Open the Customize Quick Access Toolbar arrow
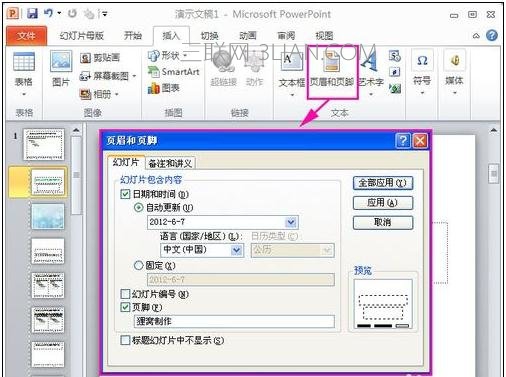This screenshot has height=377, width=506. pos(105,14)
